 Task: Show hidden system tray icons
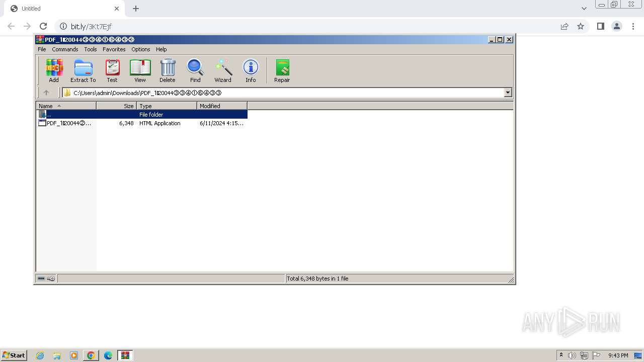pyautogui.click(x=561, y=355)
